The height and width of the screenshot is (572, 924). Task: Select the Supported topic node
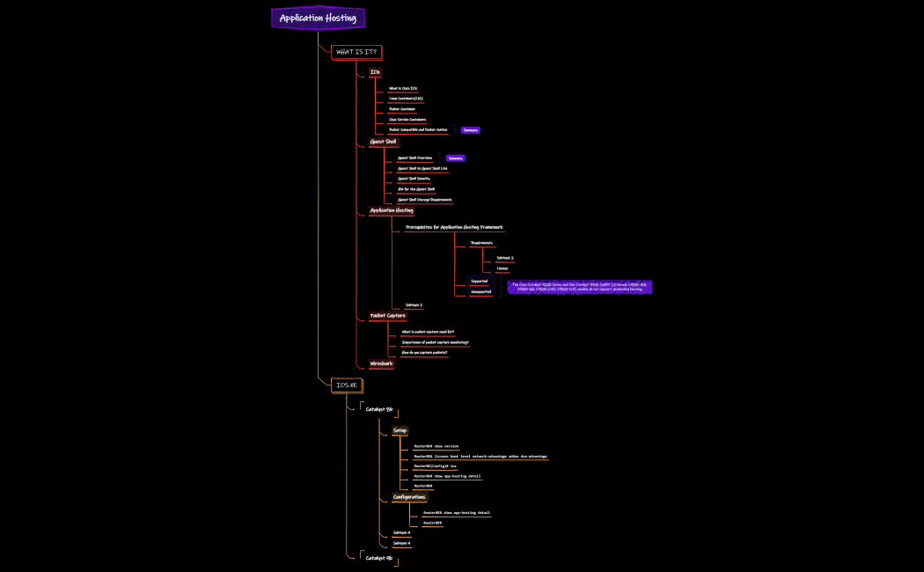479,282
